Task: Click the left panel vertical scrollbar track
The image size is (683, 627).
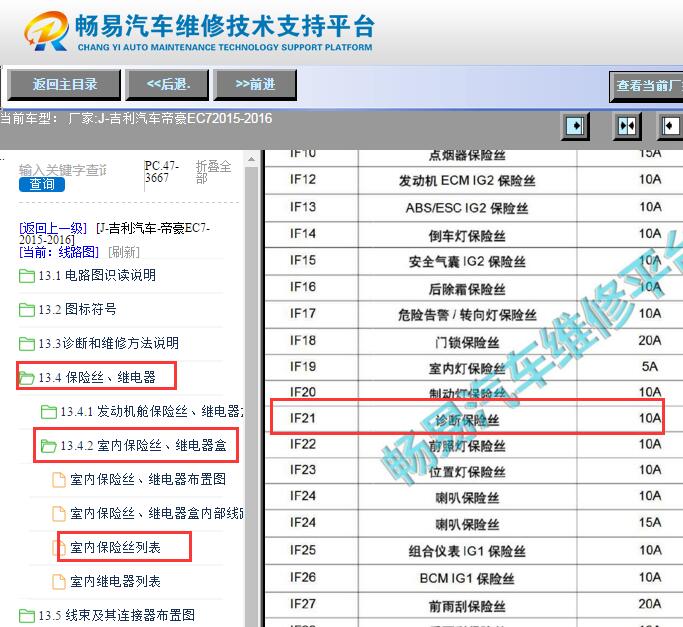Action: coord(251,397)
